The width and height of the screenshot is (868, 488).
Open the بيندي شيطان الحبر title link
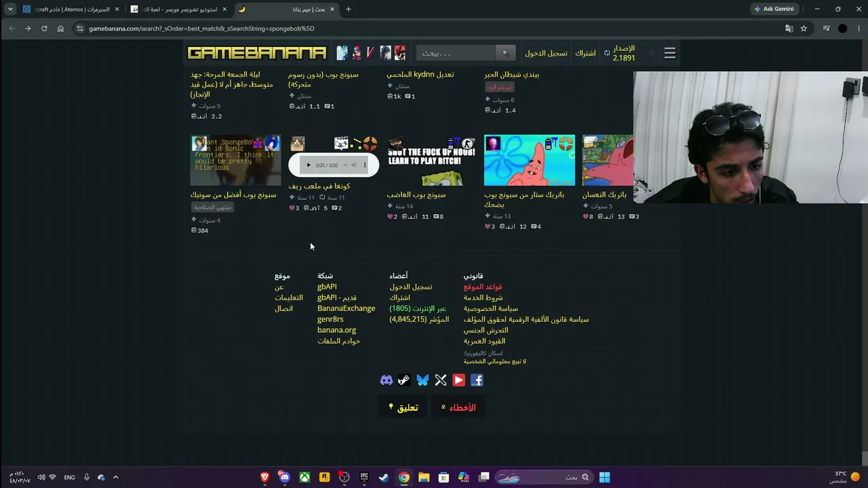click(x=512, y=75)
